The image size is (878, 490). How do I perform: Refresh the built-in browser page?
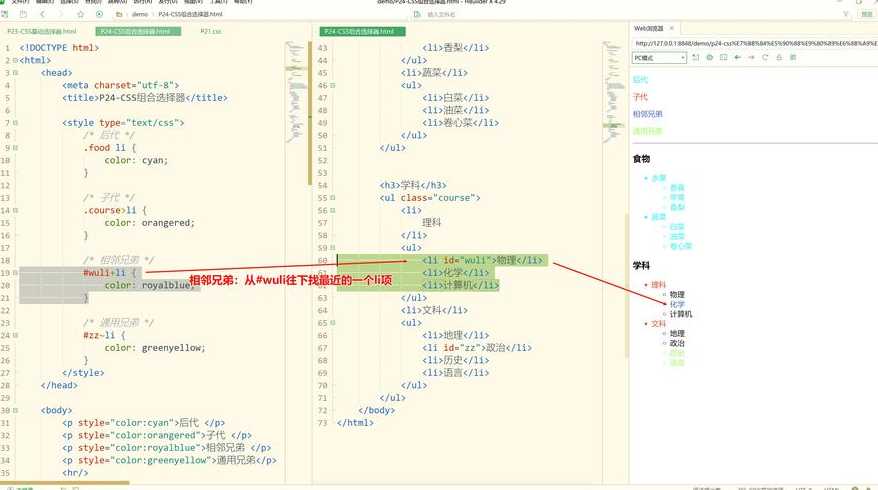coord(765,58)
